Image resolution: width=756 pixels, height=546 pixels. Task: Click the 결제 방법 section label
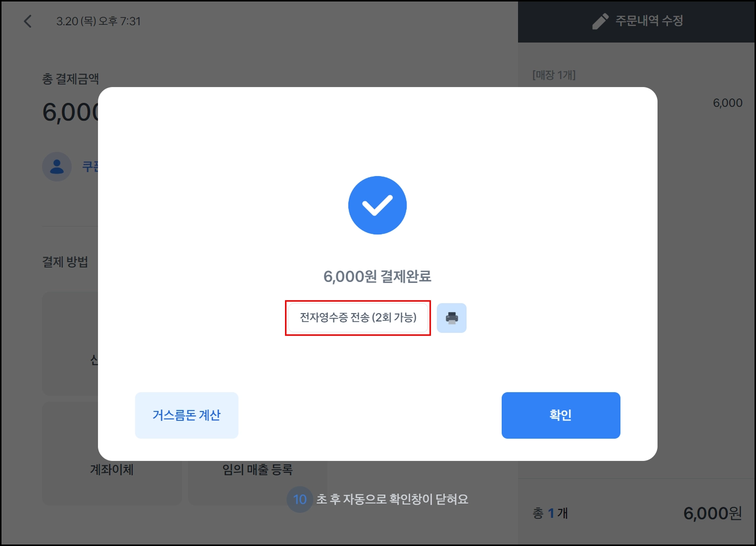pyautogui.click(x=65, y=262)
